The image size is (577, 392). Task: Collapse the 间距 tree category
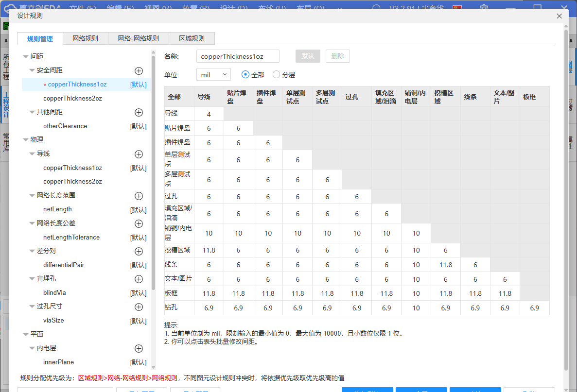(26, 57)
